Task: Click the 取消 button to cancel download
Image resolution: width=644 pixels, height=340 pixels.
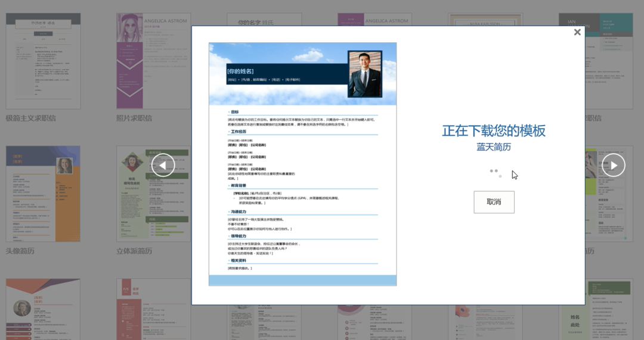Action: click(494, 202)
